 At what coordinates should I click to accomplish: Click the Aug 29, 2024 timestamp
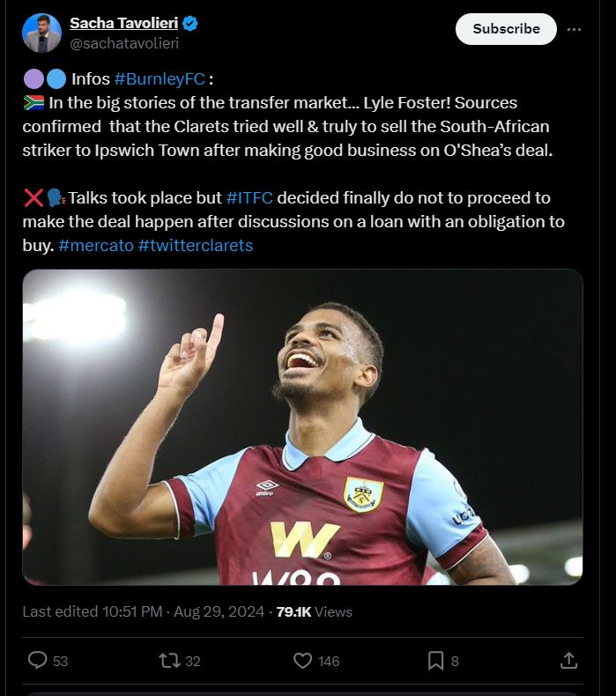coord(220,611)
